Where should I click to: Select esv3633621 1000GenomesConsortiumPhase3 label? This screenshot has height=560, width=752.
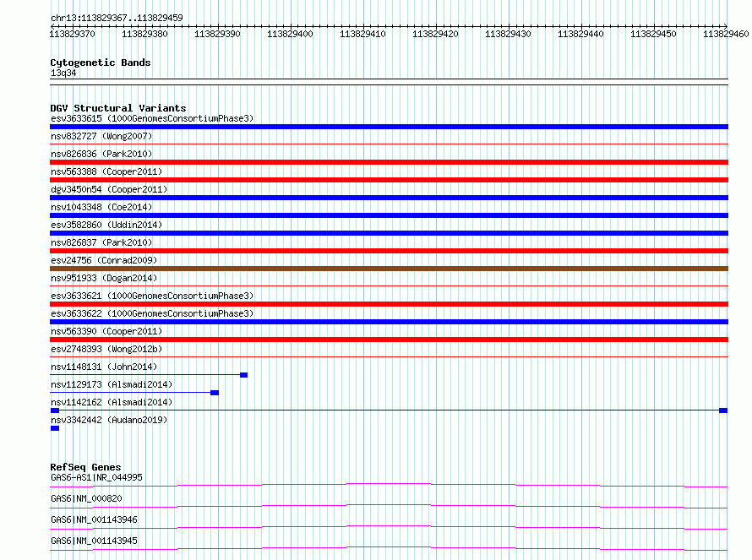pos(152,296)
